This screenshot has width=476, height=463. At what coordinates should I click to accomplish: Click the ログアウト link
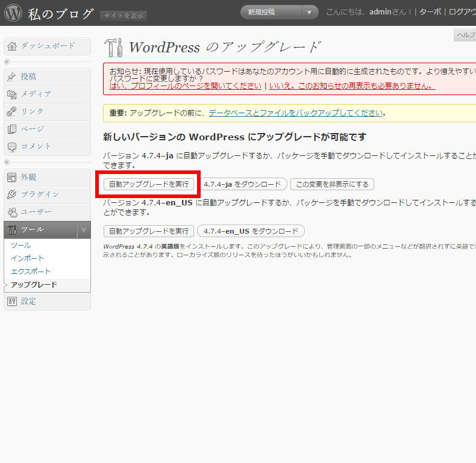coord(462,12)
